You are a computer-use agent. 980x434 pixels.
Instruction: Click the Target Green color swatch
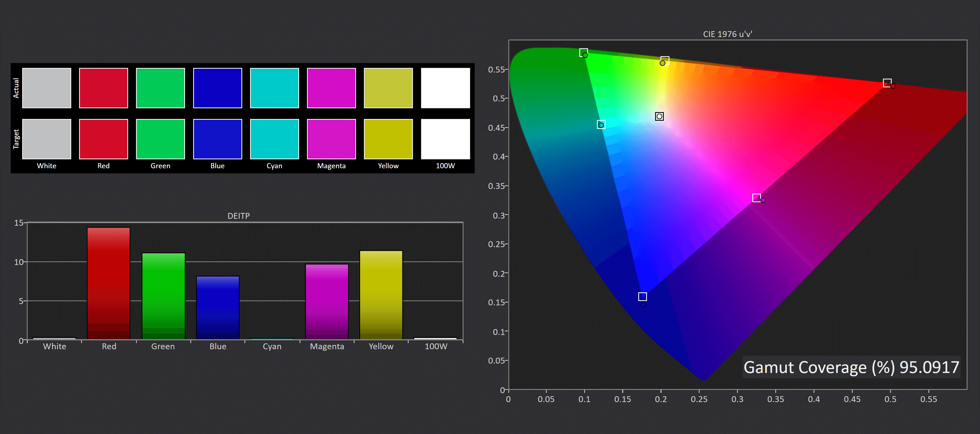(161, 139)
